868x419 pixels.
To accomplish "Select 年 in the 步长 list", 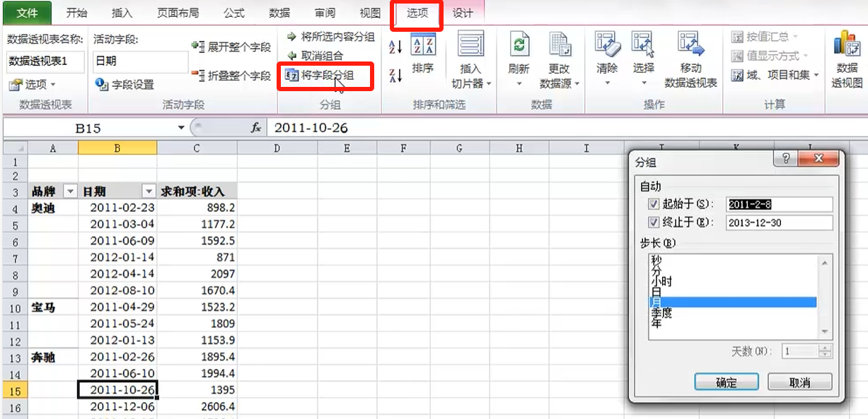I will click(733, 323).
